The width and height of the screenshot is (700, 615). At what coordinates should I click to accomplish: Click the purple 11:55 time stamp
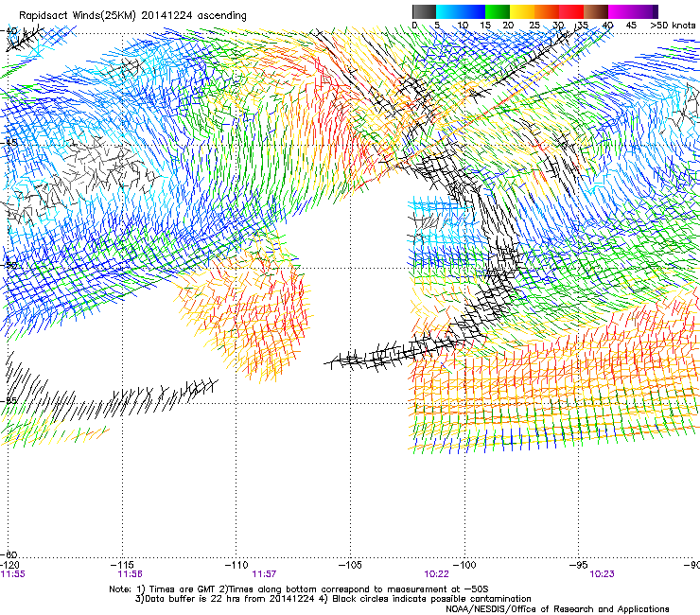tap(12, 574)
